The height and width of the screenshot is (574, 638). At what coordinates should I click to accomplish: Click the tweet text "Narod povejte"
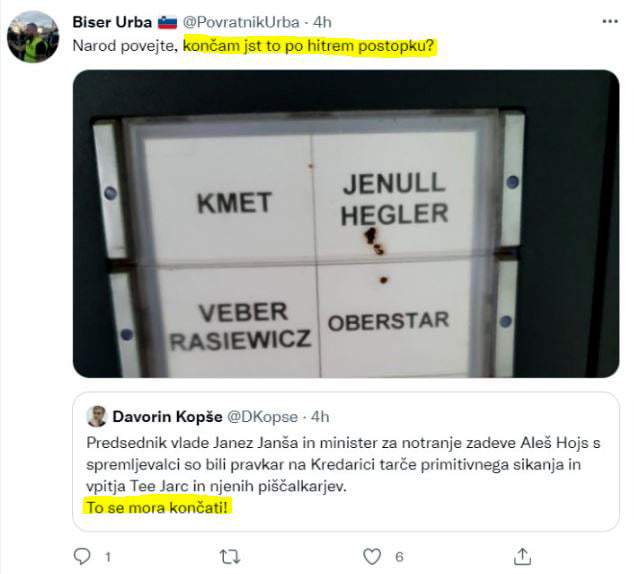(x=126, y=47)
